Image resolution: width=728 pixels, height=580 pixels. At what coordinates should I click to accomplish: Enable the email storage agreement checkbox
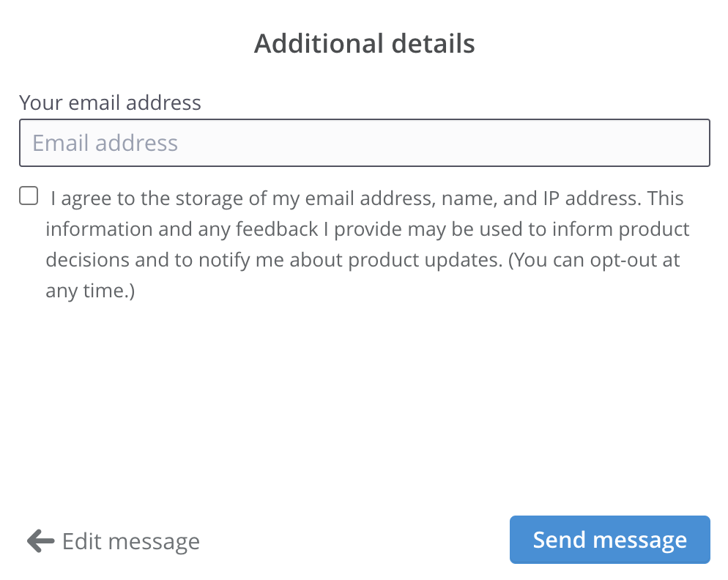[x=29, y=196]
